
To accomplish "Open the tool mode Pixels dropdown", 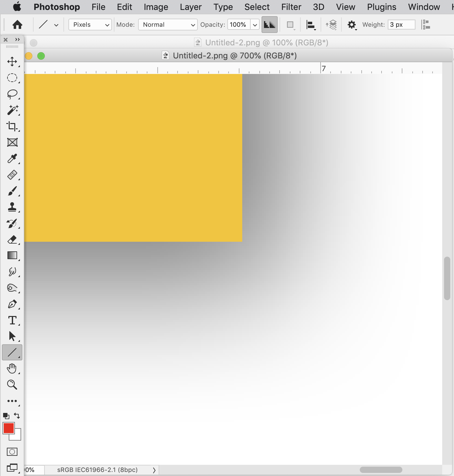I will coord(90,25).
